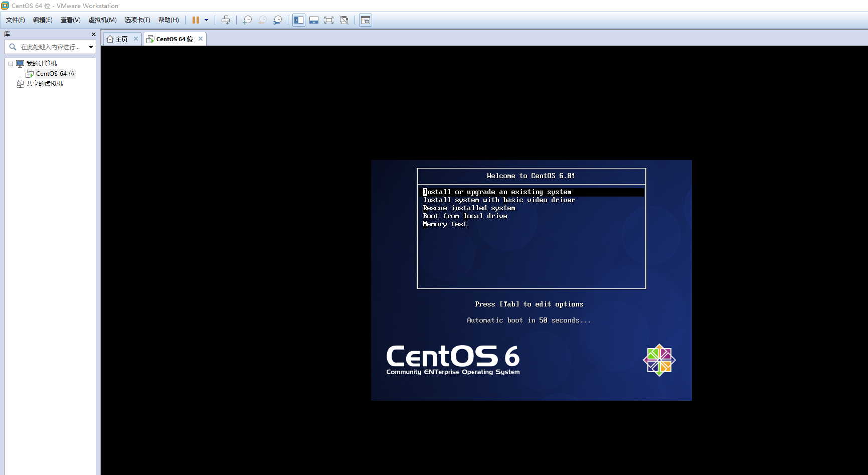Click the pause virtual machine button
The image size is (868, 475).
click(x=196, y=20)
